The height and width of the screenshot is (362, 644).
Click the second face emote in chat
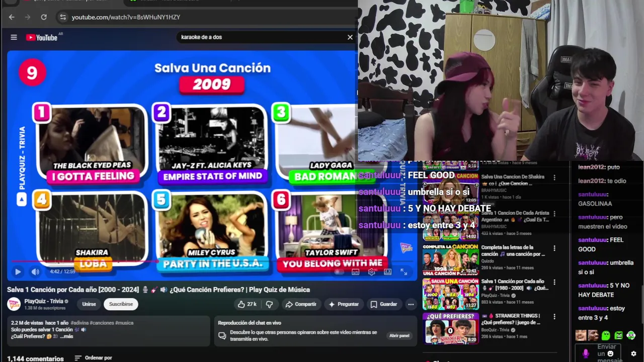pos(593,335)
